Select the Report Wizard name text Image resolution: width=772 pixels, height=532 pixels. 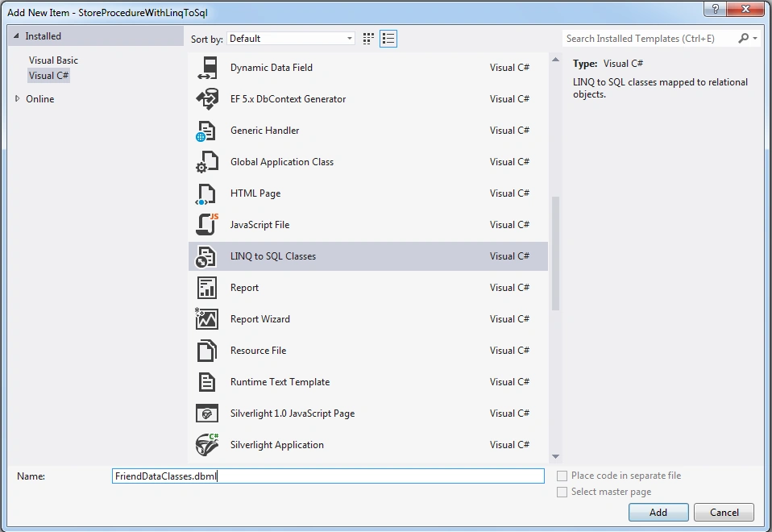(x=260, y=319)
